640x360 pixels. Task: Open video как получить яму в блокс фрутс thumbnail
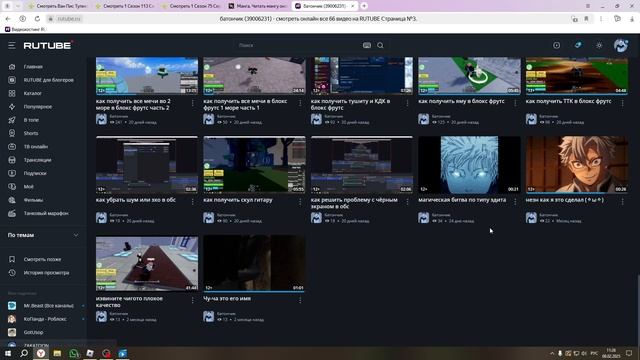pos(469,76)
